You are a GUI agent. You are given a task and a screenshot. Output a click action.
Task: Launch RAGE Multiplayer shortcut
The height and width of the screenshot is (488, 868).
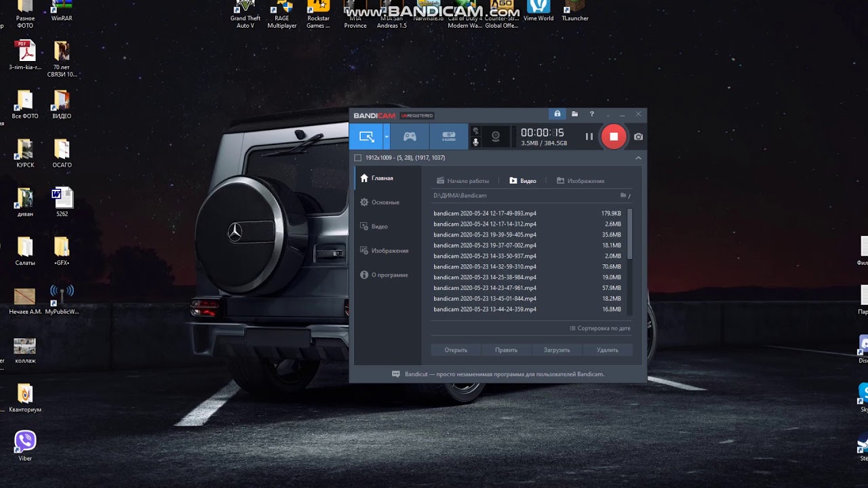coord(282,14)
